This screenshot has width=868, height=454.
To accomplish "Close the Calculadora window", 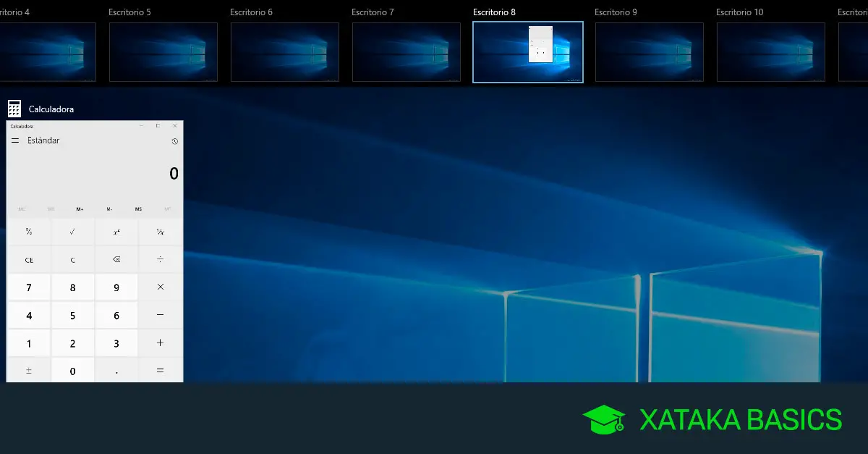I will (x=174, y=126).
